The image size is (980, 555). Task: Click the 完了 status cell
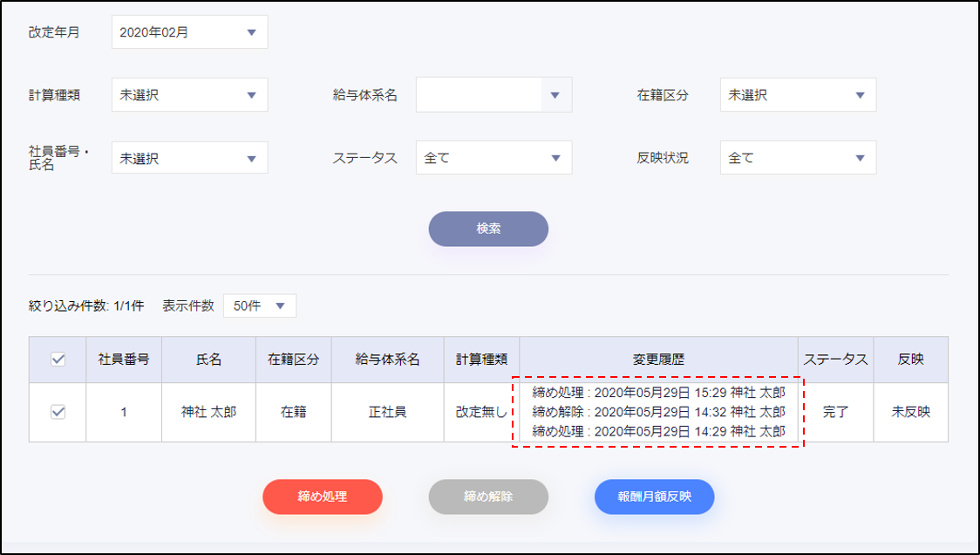tap(835, 412)
